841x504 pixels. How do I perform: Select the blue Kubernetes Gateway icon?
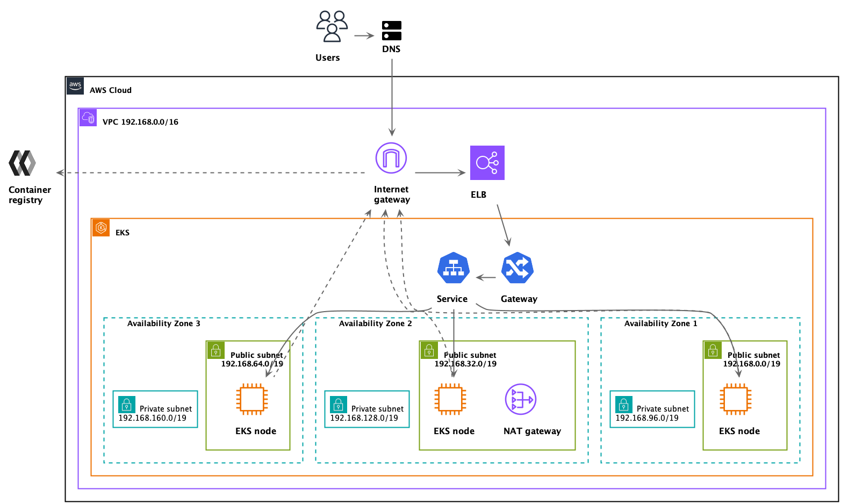point(517,268)
